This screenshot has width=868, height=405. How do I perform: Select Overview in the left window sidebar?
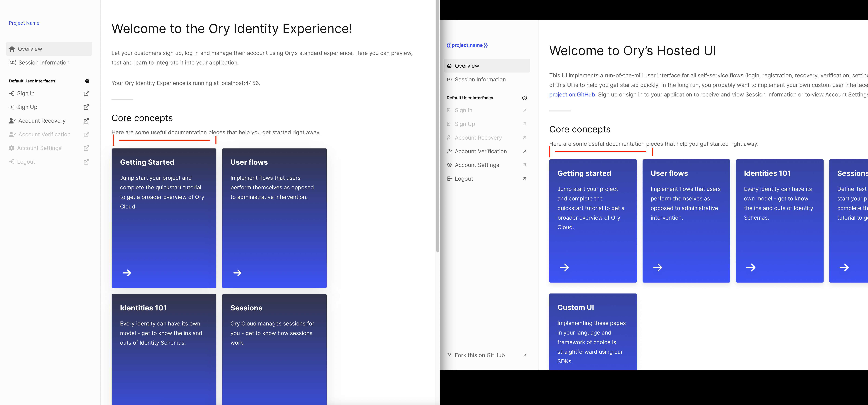coord(49,49)
